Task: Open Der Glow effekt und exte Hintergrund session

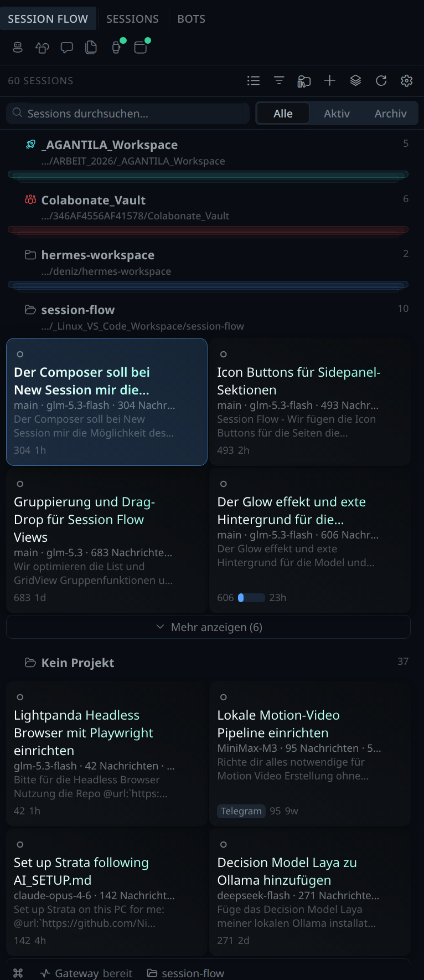Action: (310, 540)
